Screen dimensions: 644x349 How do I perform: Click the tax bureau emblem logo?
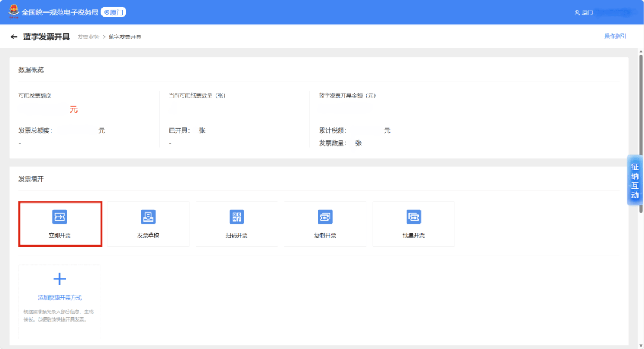click(13, 12)
